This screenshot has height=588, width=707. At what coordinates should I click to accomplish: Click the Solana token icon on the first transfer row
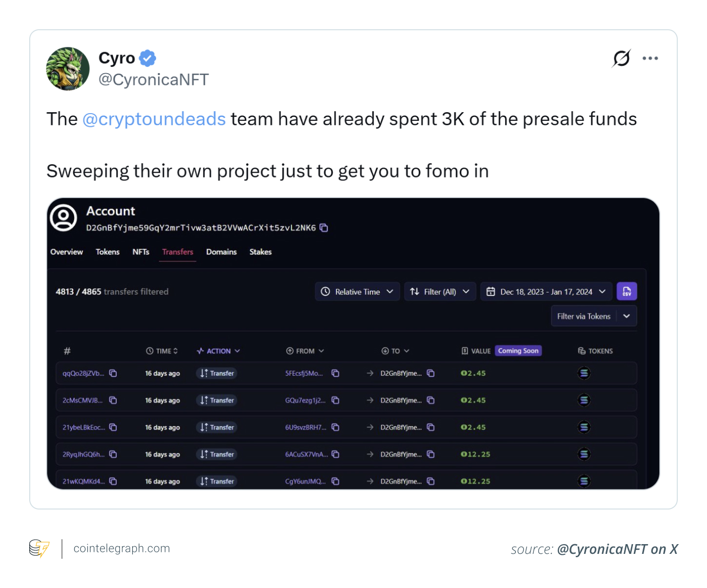tap(584, 373)
